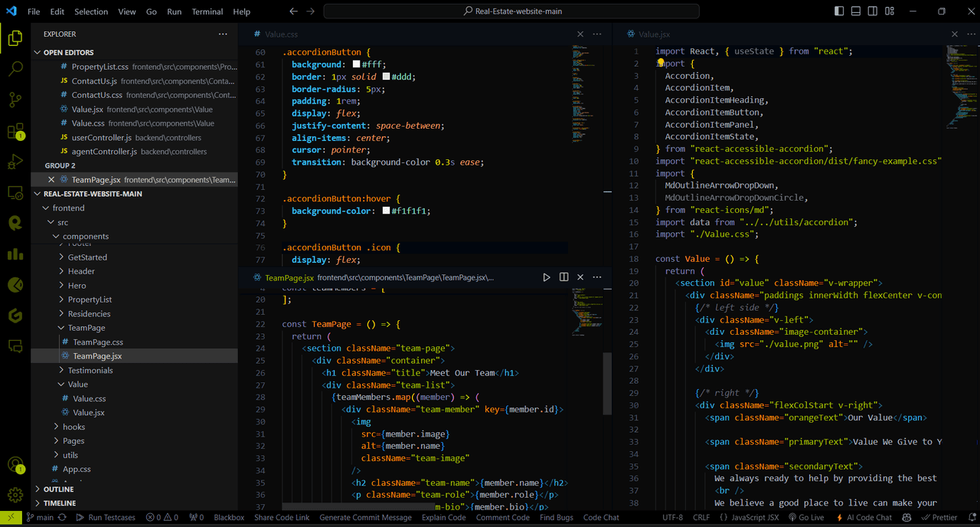Run TeamPage.jsx with the play icon
The image size is (980, 527).
[547, 277]
